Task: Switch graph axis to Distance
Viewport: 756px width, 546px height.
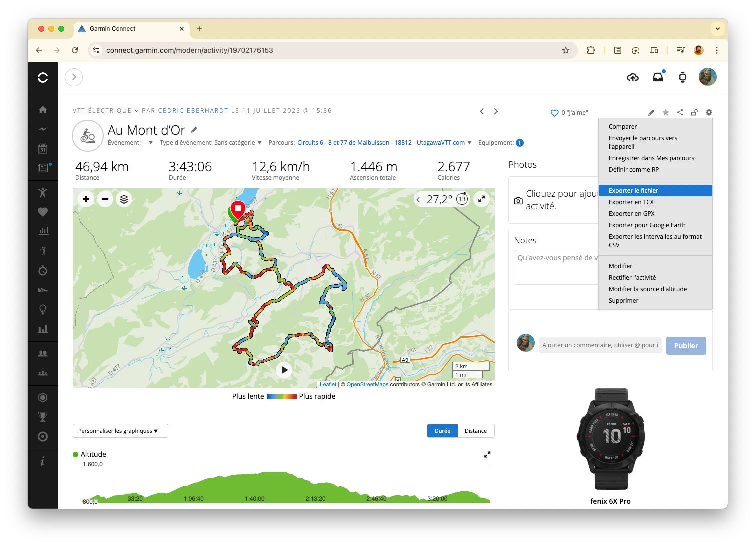Action: [x=476, y=431]
